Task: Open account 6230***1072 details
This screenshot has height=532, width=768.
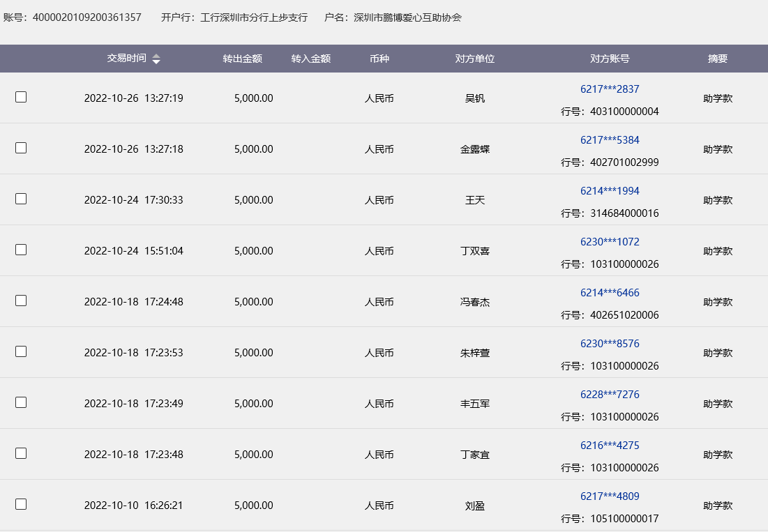Action: click(610, 242)
